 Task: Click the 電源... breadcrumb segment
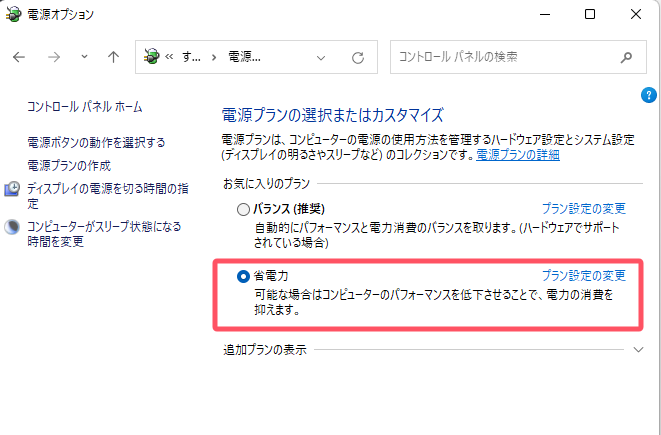point(245,57)
